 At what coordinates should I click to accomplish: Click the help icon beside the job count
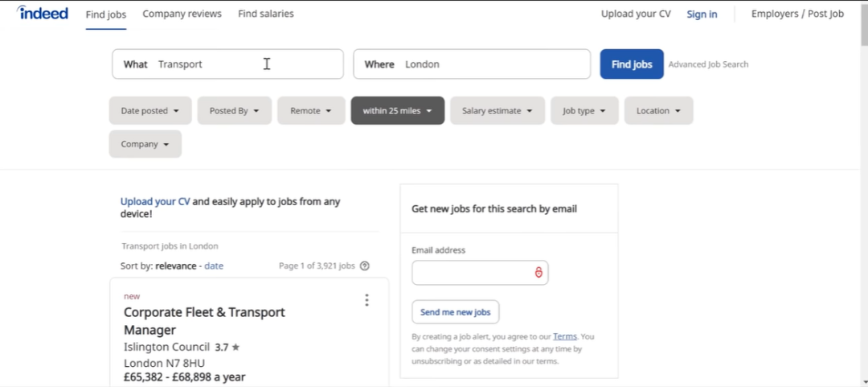pos(365,266)
